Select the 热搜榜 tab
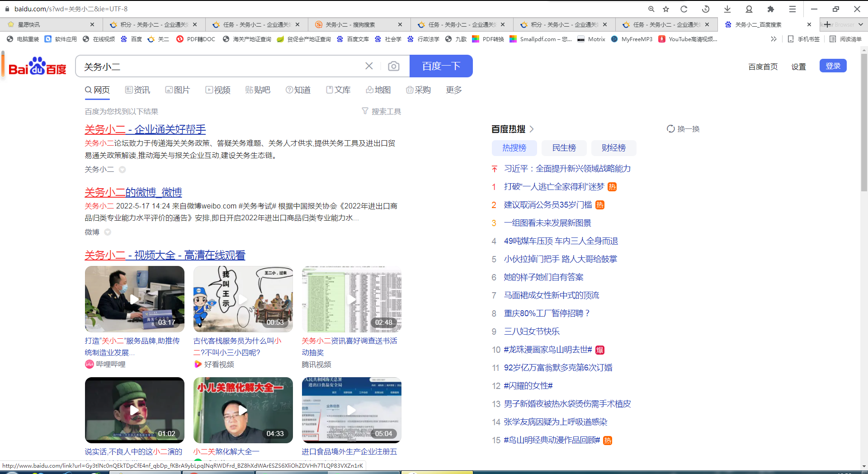 [x=514, y=148]
